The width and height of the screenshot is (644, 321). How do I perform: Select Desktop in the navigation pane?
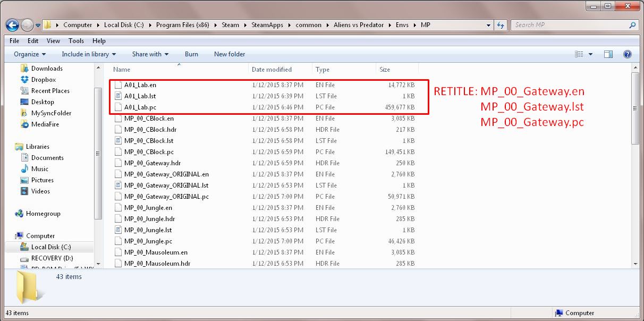coord(43,102)
